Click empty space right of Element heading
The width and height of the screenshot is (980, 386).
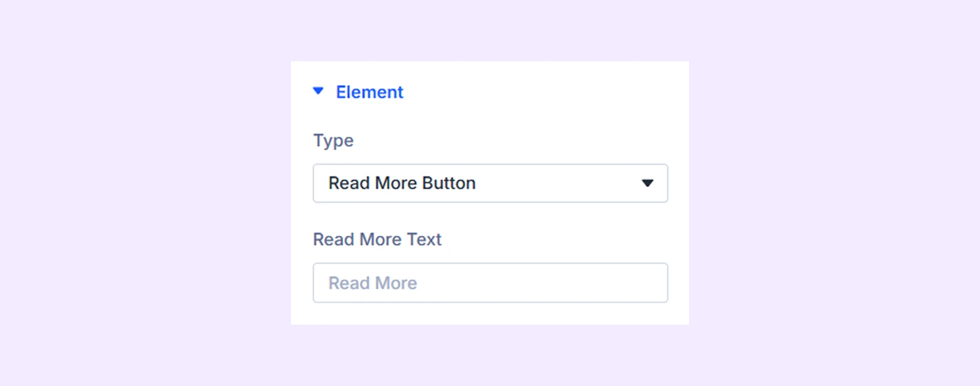(x=539, y=92)
